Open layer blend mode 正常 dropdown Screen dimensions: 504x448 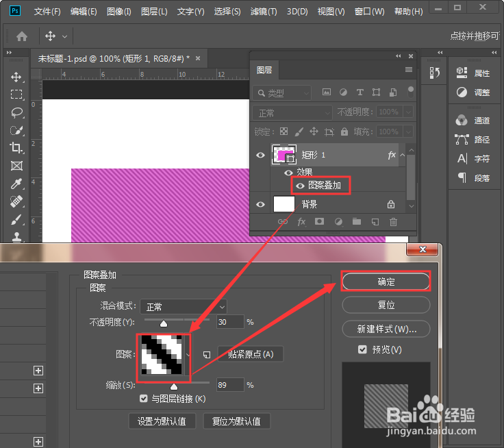(292, 113)
